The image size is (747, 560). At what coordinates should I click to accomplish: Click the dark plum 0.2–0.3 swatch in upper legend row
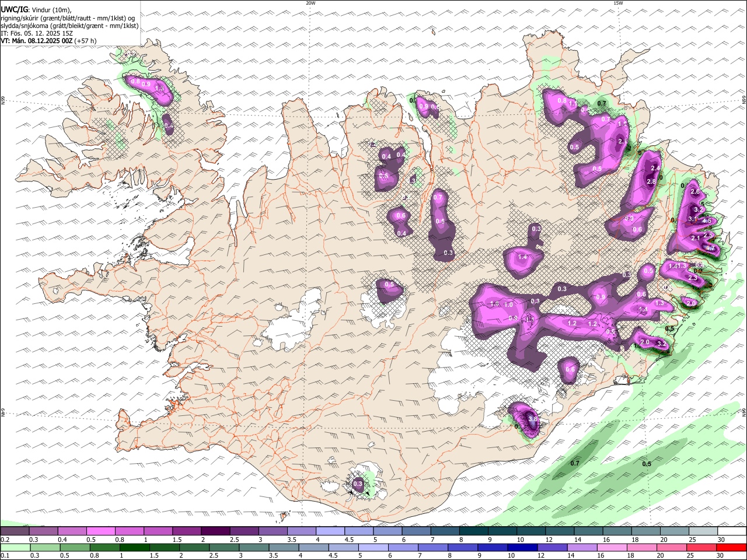point(15,531)
